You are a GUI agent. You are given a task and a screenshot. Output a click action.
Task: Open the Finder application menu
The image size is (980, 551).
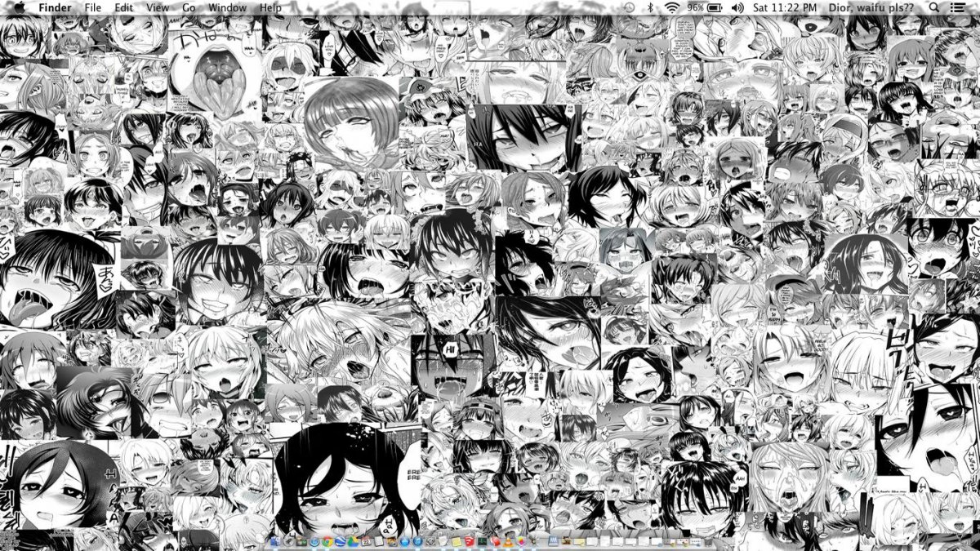(55, 7)
